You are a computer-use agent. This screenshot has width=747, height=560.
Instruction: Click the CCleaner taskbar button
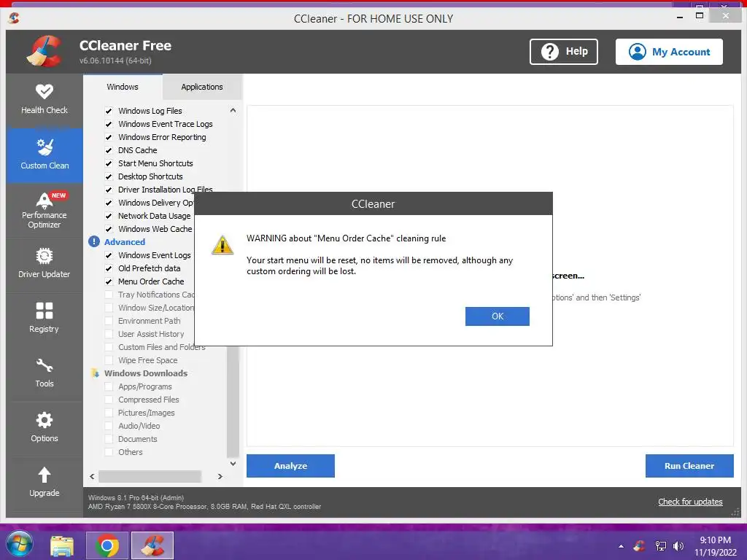152,545
